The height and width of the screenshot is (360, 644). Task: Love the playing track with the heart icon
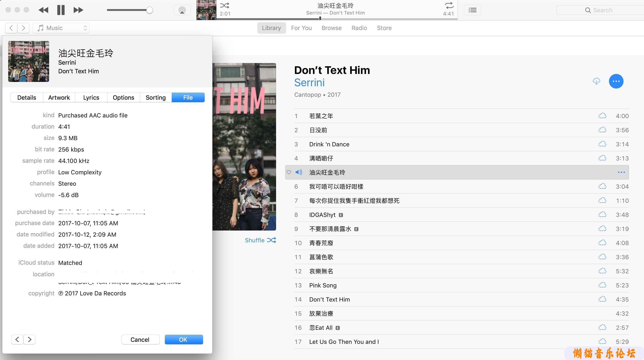coord(289,172)
